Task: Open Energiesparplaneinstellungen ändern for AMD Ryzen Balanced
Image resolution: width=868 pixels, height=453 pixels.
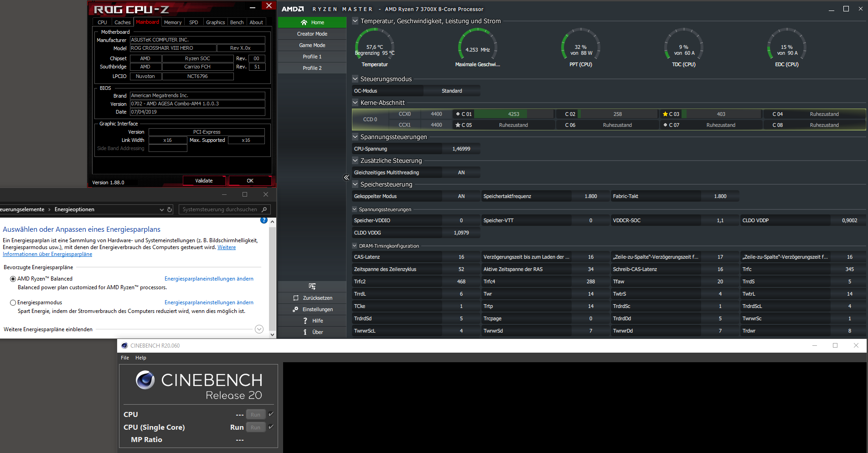Action: pyautogui.click(x=209, y=279)
